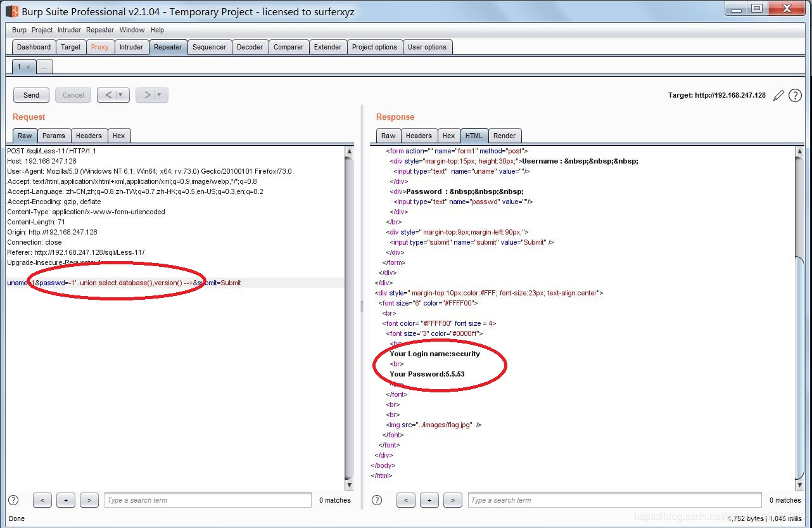Click response pane scrollbar up arrow
Viewport: 812px width, 528px height.
[x=799, y=151]
